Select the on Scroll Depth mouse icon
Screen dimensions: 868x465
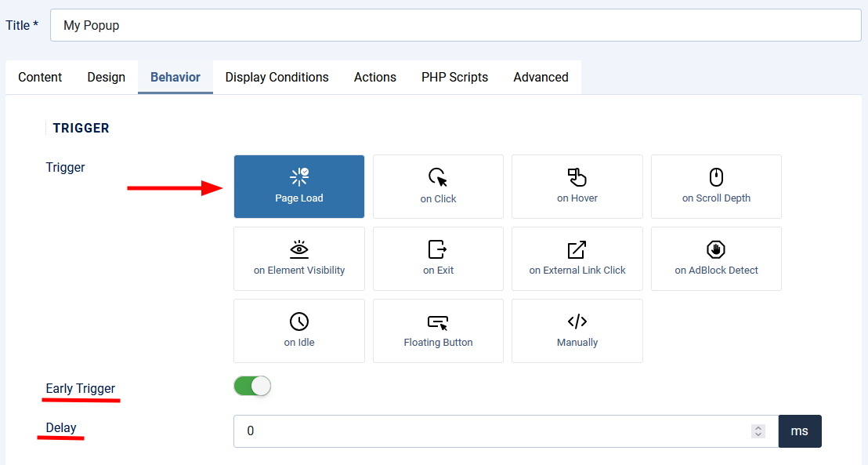click(x=716, y=177)
